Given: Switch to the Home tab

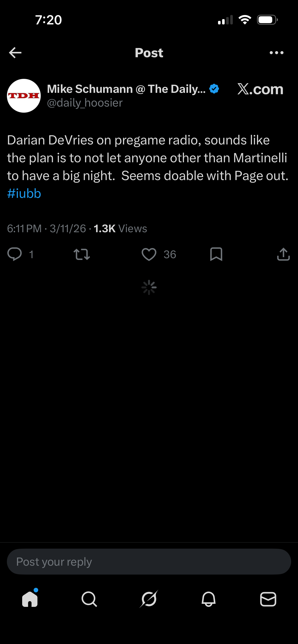Looking at the screenshot, I should (x=30, y=599).
